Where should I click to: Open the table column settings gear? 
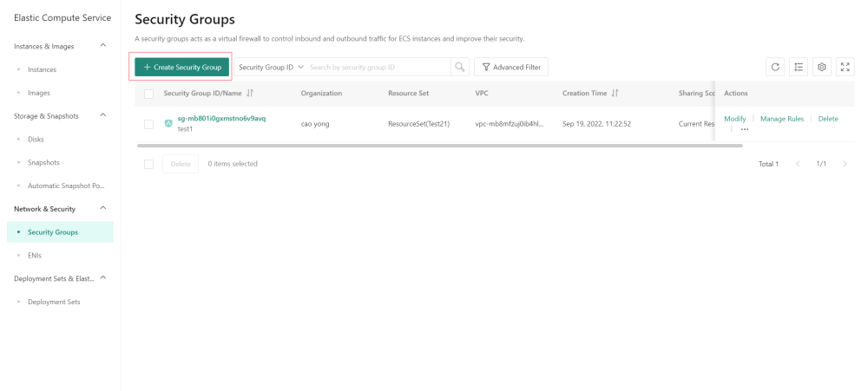pyautogui.click(x=822, y=67)
